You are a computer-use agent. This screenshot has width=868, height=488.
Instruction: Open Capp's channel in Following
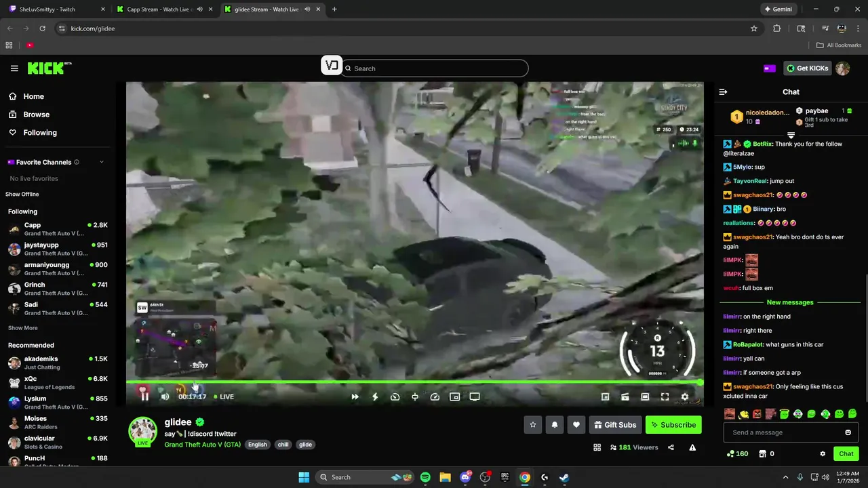[x=58, y=229]
